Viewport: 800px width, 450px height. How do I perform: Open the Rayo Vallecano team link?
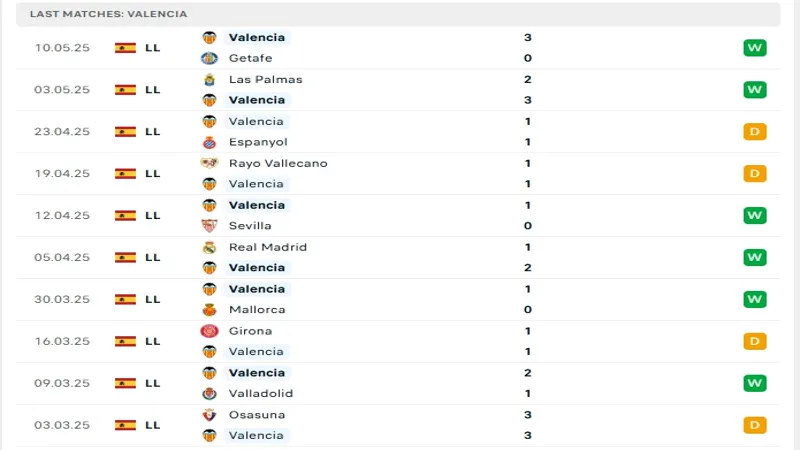point(277,163)
